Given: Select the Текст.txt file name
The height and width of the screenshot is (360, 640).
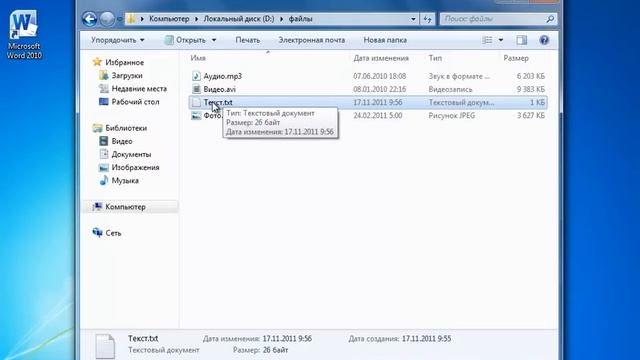Looking at the screenshot, I should 218,102.
